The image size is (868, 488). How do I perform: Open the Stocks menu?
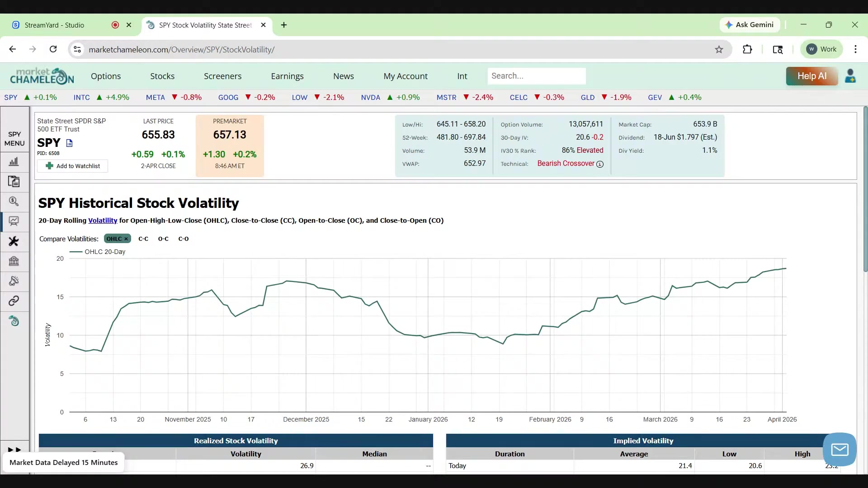(162, 76)
